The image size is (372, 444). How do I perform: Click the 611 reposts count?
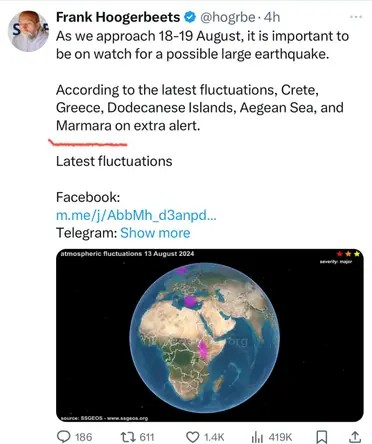point(147,437)
